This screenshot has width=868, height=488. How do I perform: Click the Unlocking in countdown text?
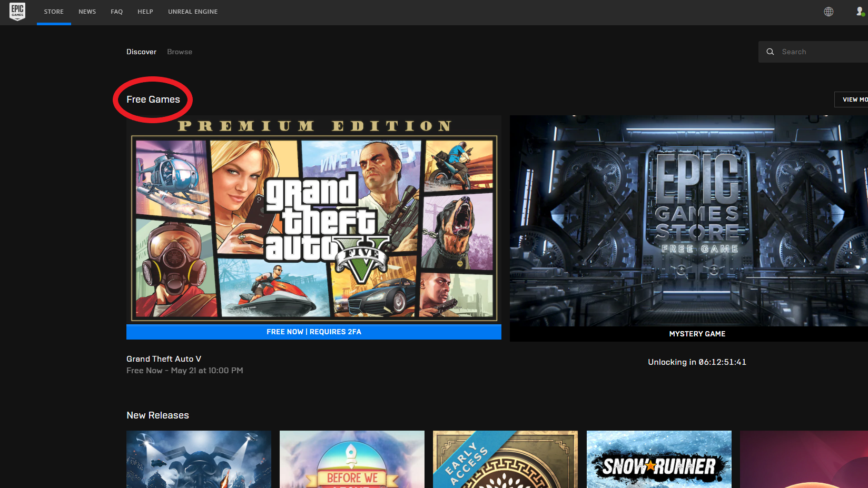pos(697,362)
